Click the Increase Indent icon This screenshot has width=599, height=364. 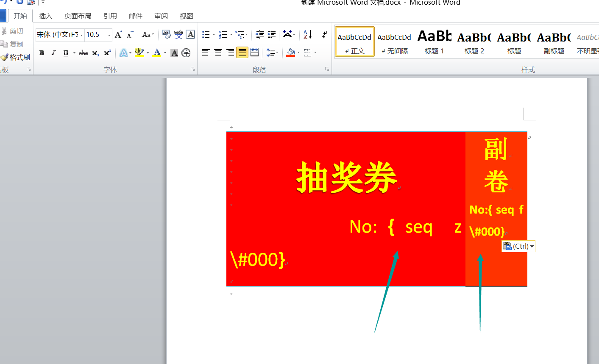pyautogui.click(x=271, y=34)
